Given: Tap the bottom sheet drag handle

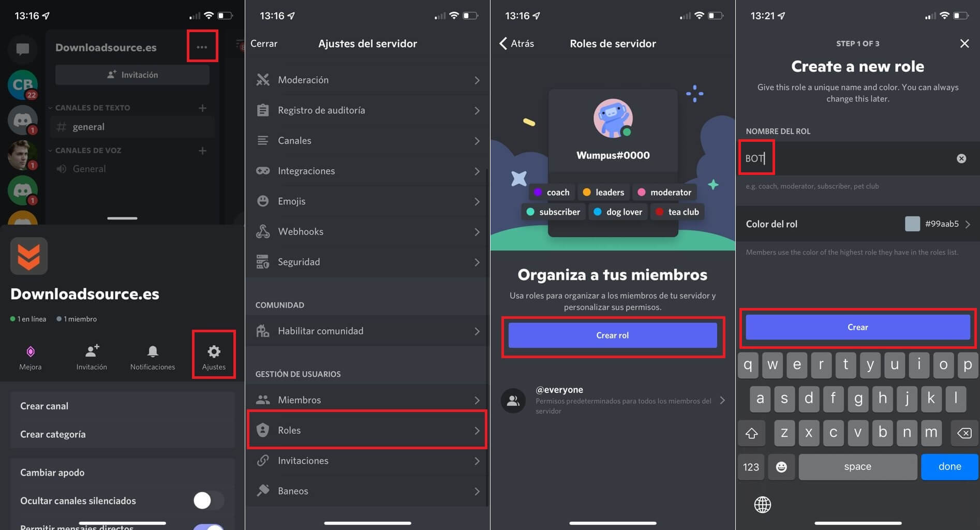Looking at the screenshot, I should tap(122, 218).
